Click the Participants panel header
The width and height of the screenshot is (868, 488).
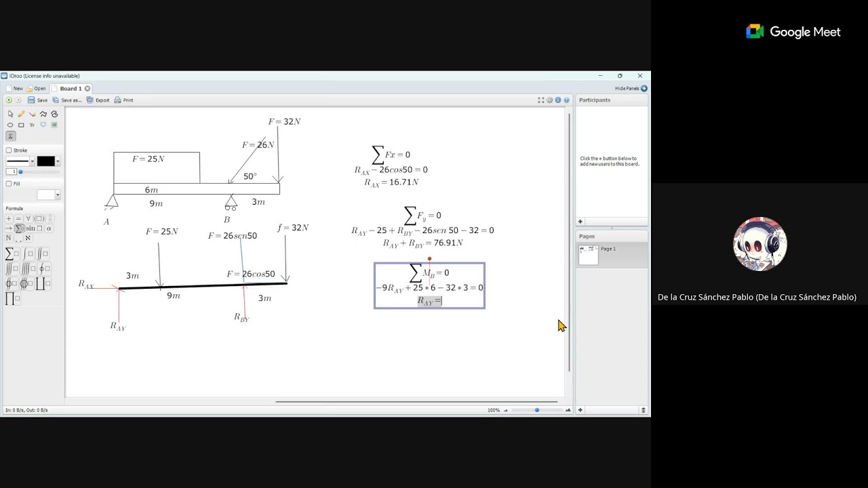(x=612, y=100)
